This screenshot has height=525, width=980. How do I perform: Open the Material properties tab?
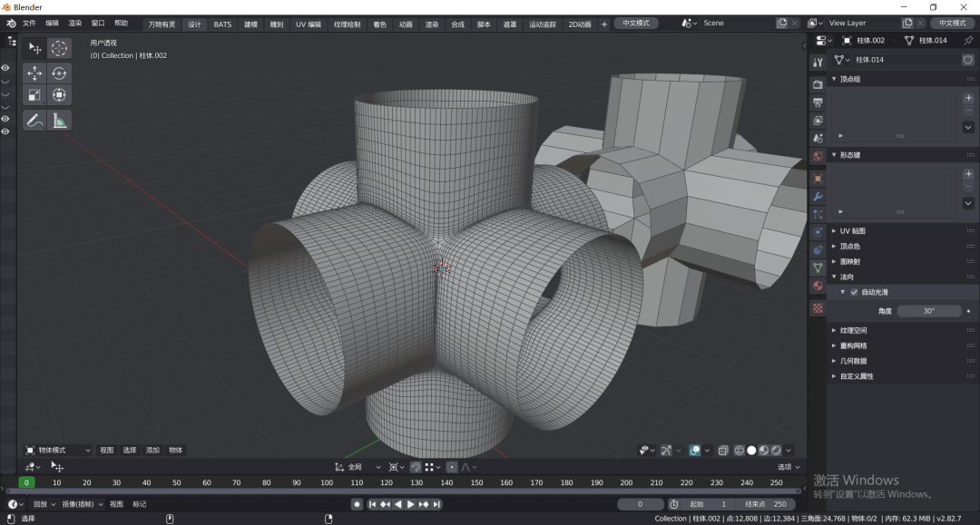(x=818, y=286)
